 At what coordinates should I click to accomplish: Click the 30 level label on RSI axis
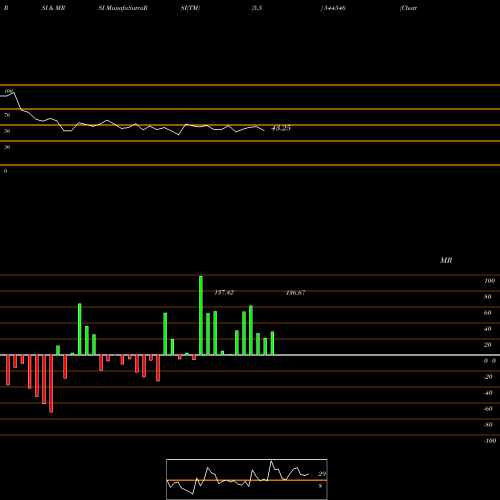point(7,147)
